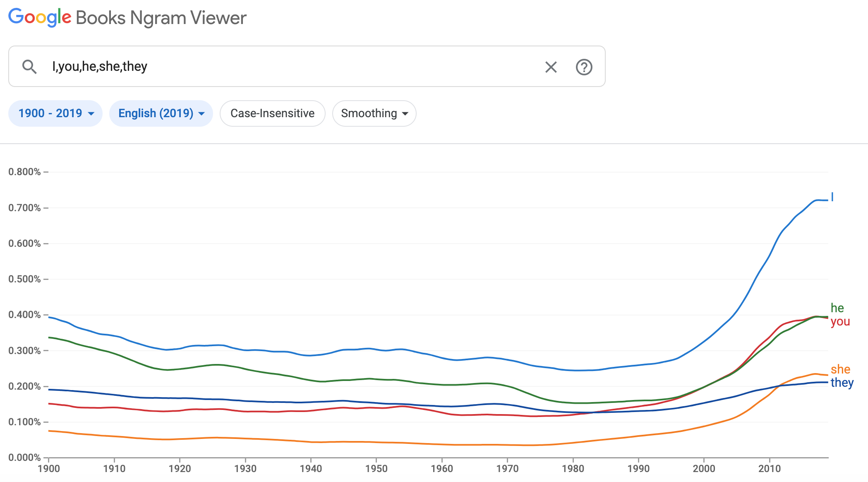Image resolution: width=868 pixels, height=482 pixels.
Task: Click the Books Ngram Viewer title
Action: (161, 18)
